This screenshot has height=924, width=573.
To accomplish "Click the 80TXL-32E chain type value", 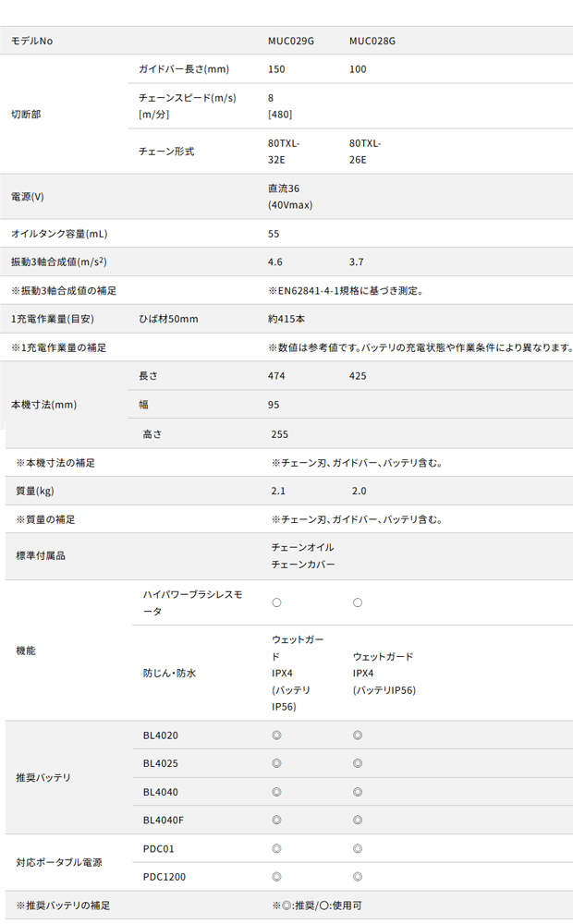I will tap(284, 152).
